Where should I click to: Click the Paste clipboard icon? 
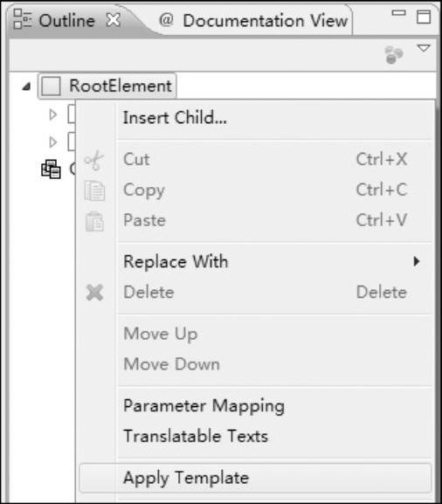[94, 222]
